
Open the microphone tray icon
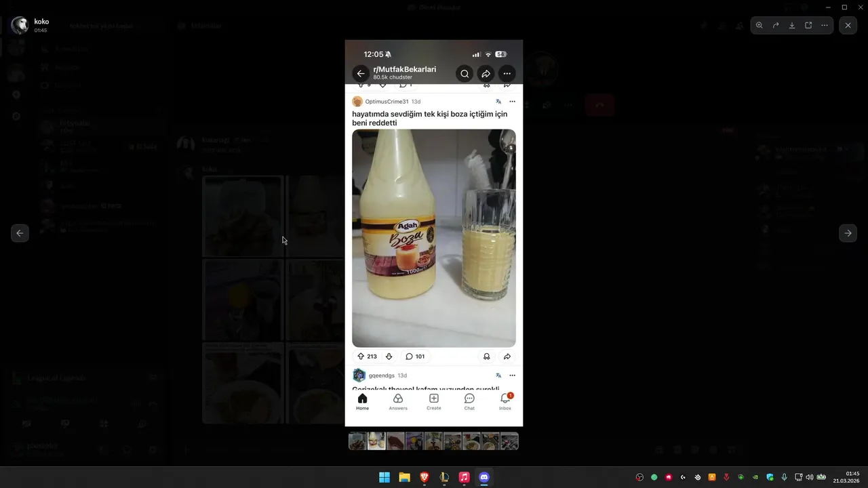785,477
